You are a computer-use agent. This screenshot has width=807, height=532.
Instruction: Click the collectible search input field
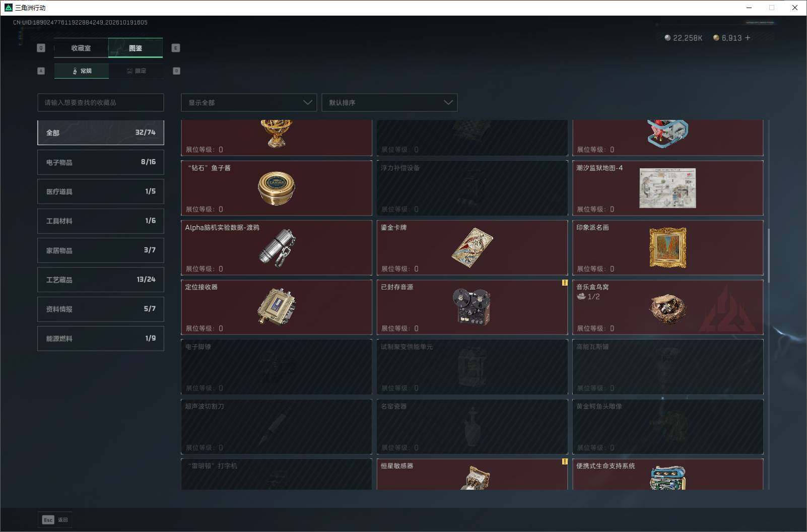pyautogui.click(x=101, y=102)
